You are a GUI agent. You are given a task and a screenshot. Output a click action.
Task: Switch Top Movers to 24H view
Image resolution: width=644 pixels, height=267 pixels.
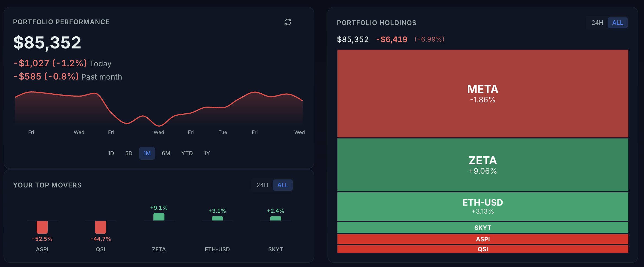point(262,185)
